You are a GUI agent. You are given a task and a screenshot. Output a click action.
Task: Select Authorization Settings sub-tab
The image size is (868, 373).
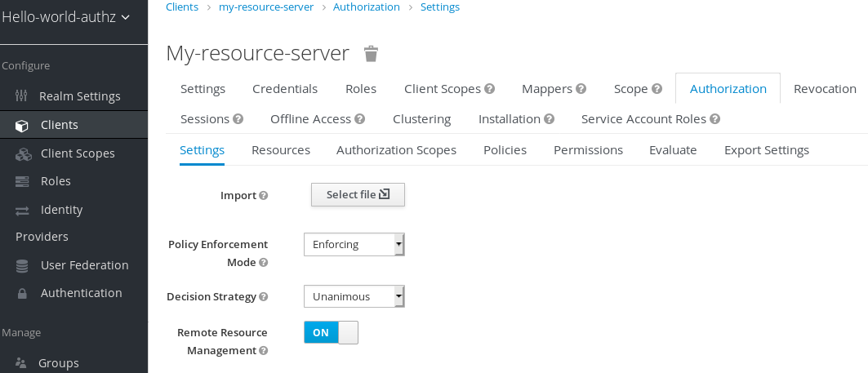coord(202,150)
